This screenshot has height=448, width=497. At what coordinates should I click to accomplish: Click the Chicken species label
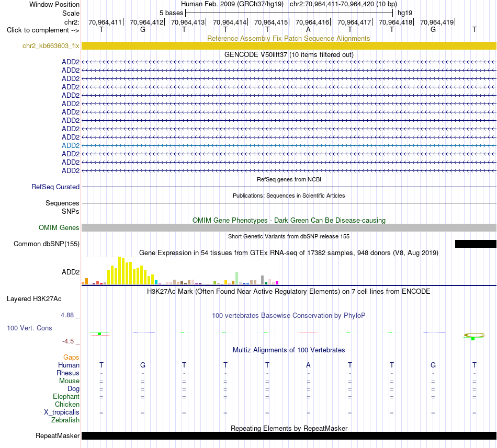coord(67,405)
